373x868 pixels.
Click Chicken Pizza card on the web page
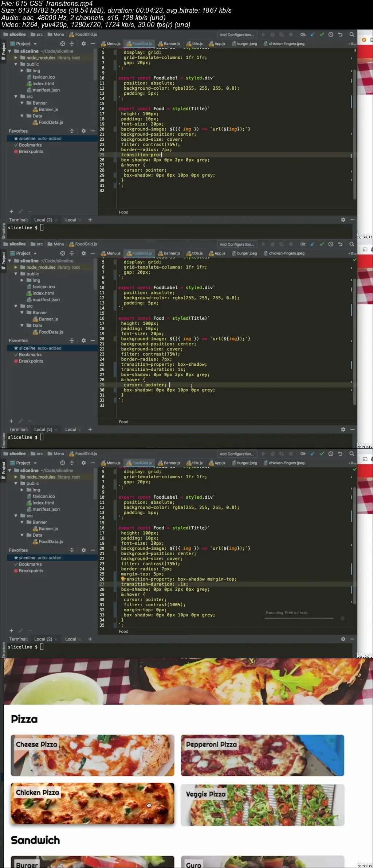93,803
